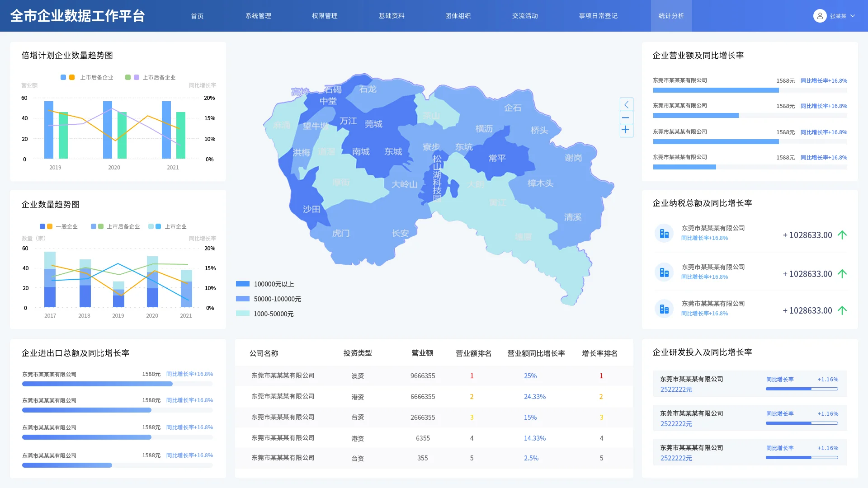
Task: Click first tax entry's green up arrow
Action: pos(842,235)
